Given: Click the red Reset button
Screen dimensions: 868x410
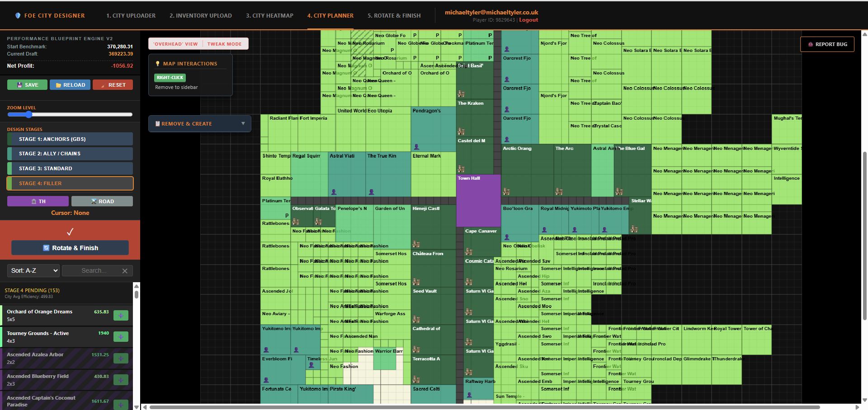Looking at the screenshot, I should tap(113, 85).
